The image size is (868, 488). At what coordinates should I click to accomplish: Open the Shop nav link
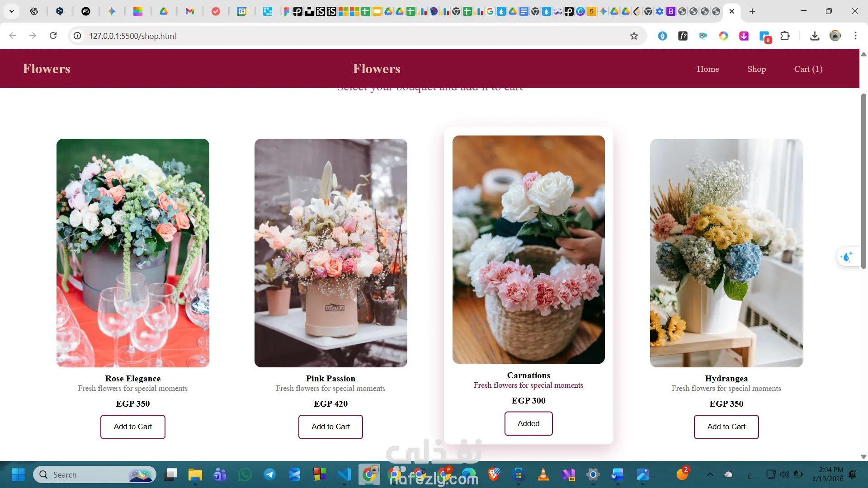point(756,69)
